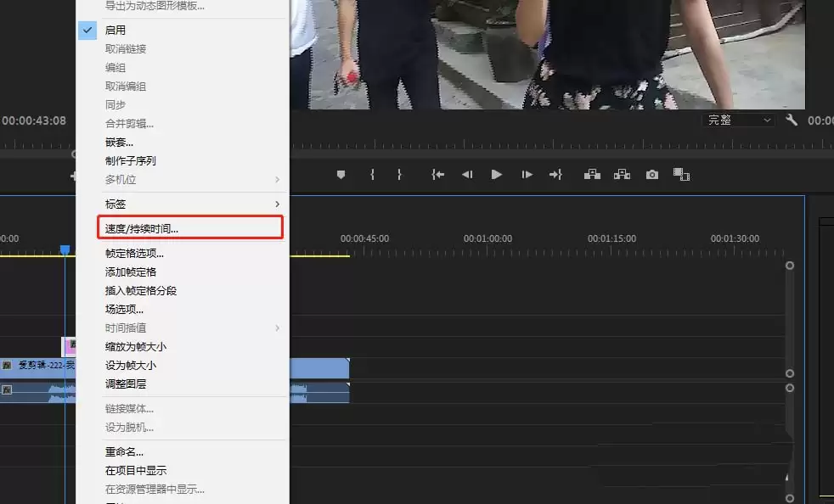Click the Extract icon

coord(622,175)
